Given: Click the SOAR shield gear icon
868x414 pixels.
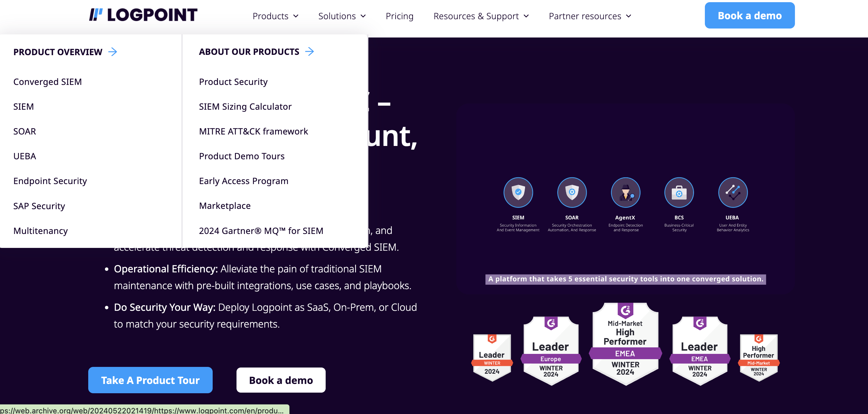Looking at the screenshot, I should 572,192.
